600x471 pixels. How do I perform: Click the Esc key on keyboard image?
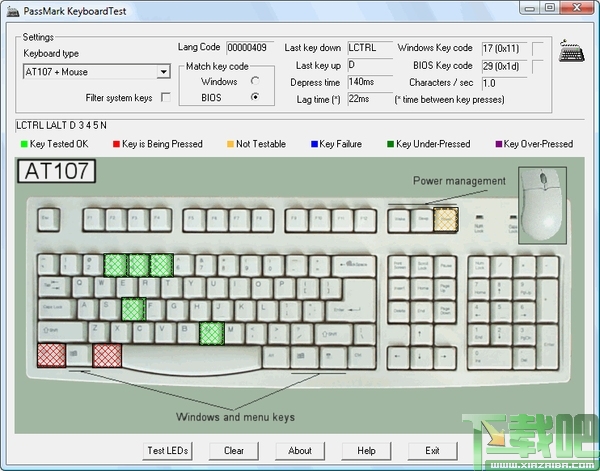[x=49, y=220]
